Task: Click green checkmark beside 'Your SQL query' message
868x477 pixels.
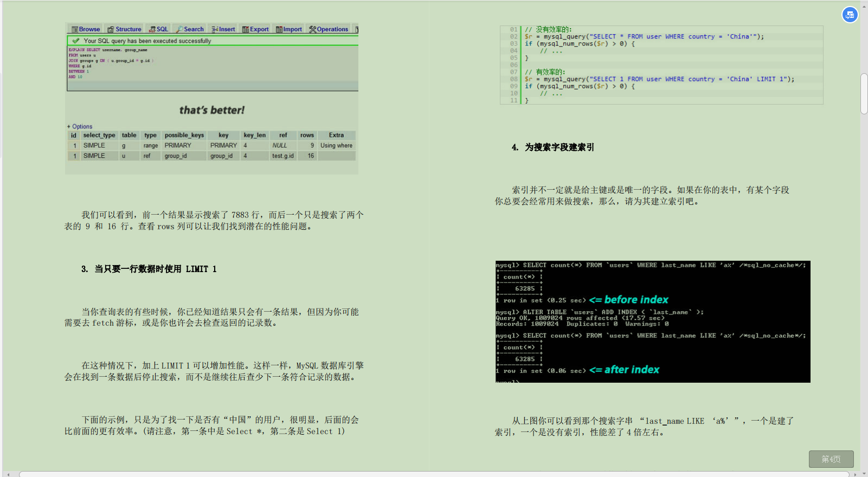Action: coord(76,41)
